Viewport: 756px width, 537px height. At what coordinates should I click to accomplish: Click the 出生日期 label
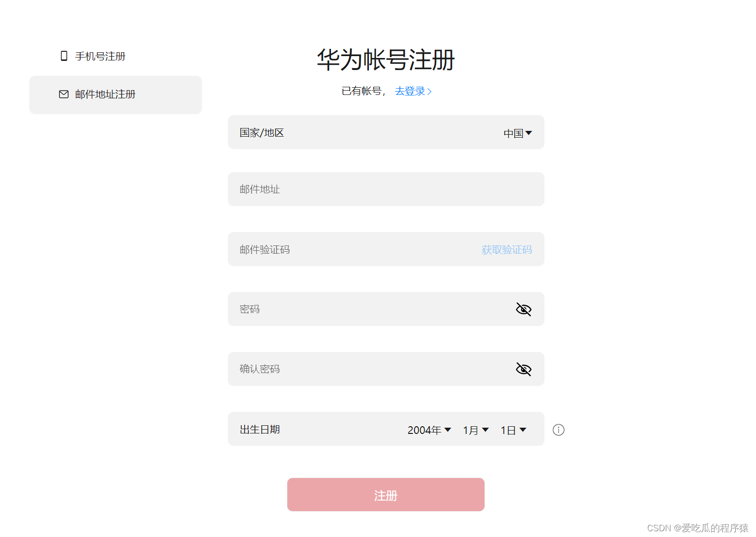(x=260, y=430)
